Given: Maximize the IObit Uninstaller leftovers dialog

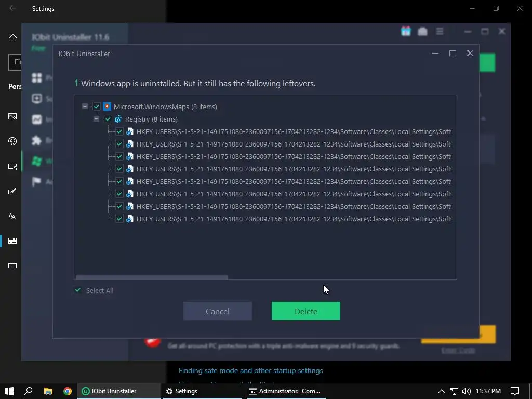Looking at the screenshot, I should [453, 54].
